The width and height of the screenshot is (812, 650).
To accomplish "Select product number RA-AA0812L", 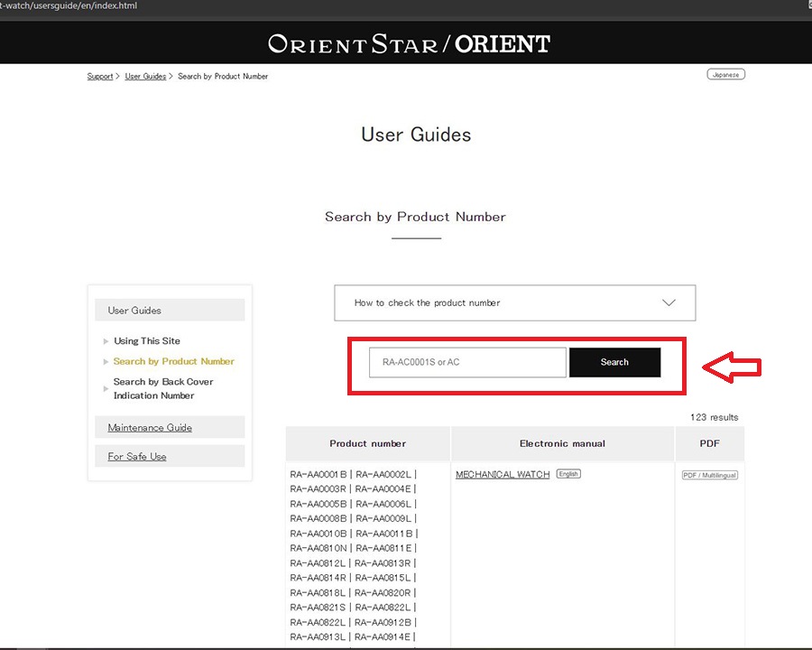I will (x=318, y=563).
